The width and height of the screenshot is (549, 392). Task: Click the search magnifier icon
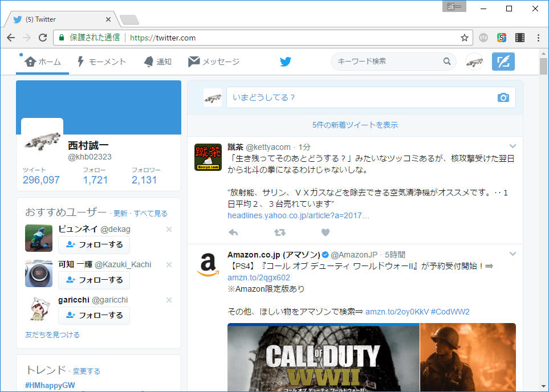(x=447, y=62)
